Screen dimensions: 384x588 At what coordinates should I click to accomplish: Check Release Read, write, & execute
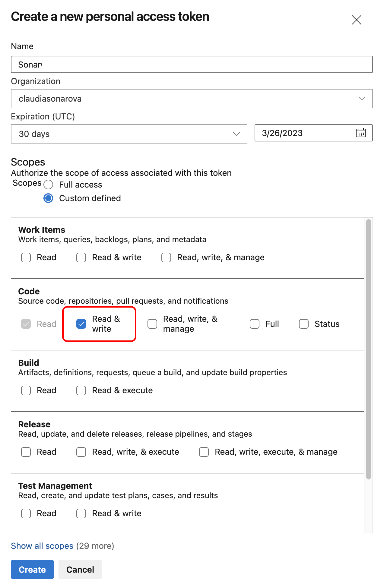point(81,452)
